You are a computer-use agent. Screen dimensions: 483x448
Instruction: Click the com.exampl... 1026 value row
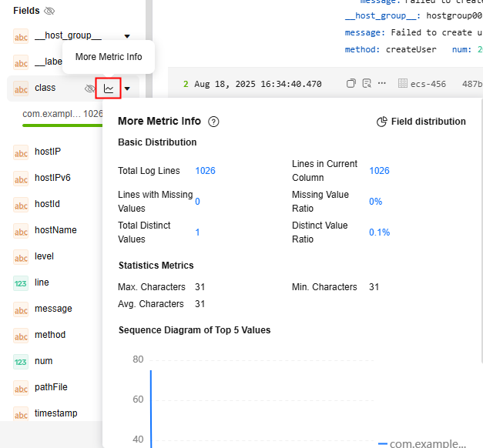coord(62,114)
